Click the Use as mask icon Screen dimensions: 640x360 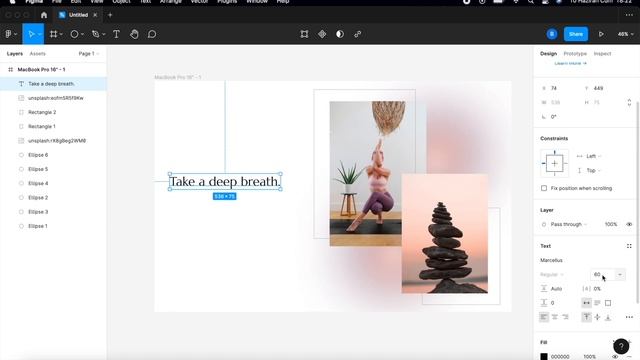pos(340,34)
